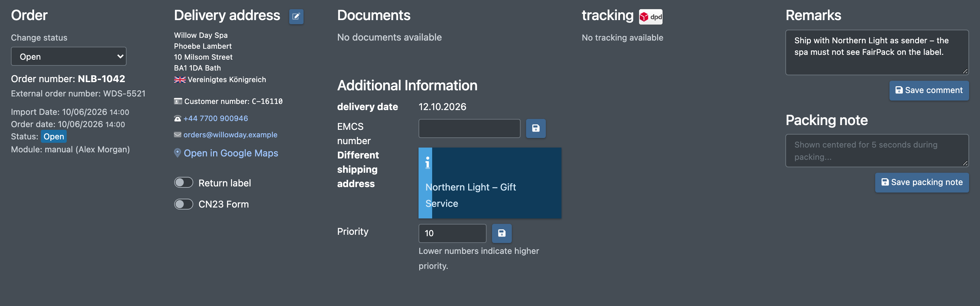Select order number NLB-1042
Screen dimensions: 980x306
point(101,79)
